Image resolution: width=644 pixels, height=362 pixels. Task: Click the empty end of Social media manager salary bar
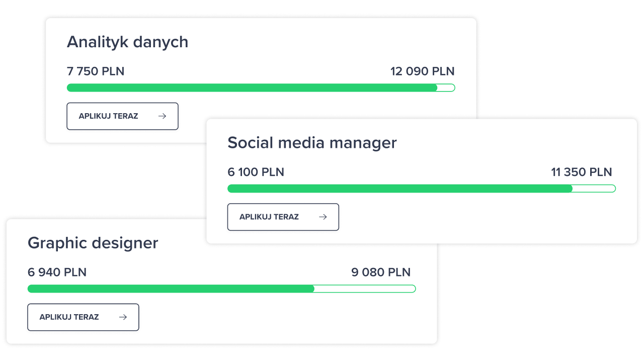[594, 189]
